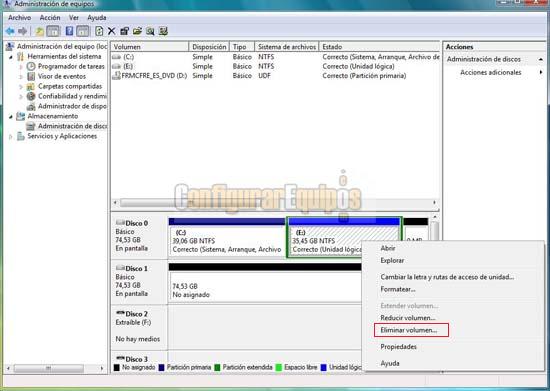This screenshot has width=550, height=391.
Task: Sort by the Volumen column header
Action: pyautogui.click(x=150, y=47)
